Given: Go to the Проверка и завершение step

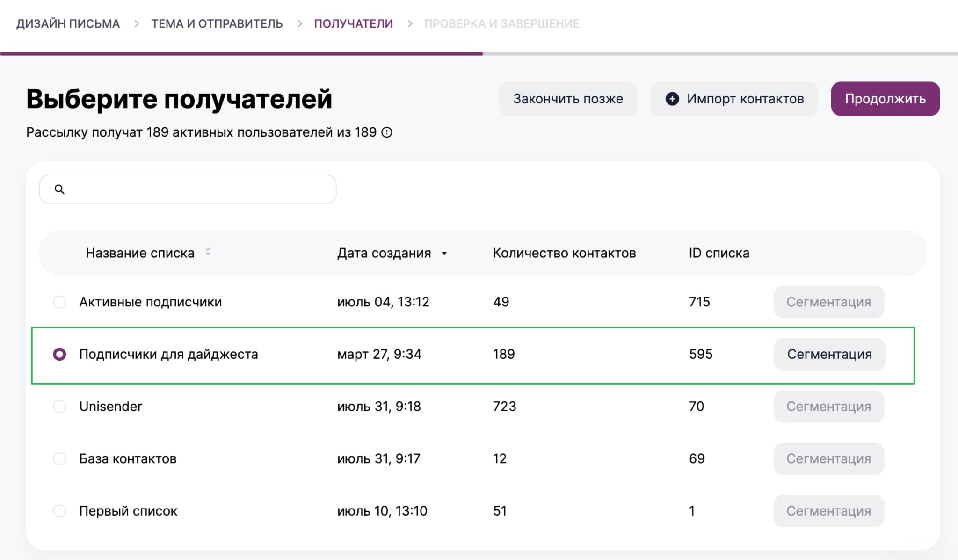Looking at the screenshot, I should pos(501,23).
